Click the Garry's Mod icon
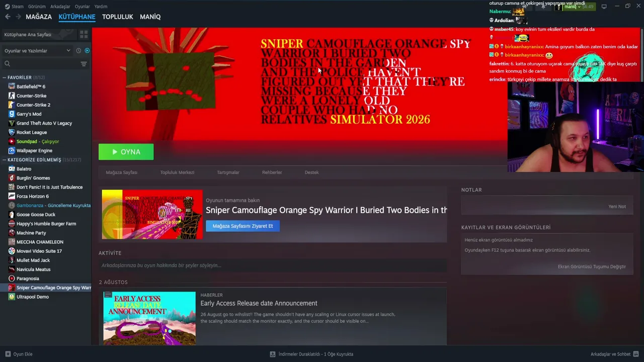Screen dimensions: 644x362 [12, 114]
